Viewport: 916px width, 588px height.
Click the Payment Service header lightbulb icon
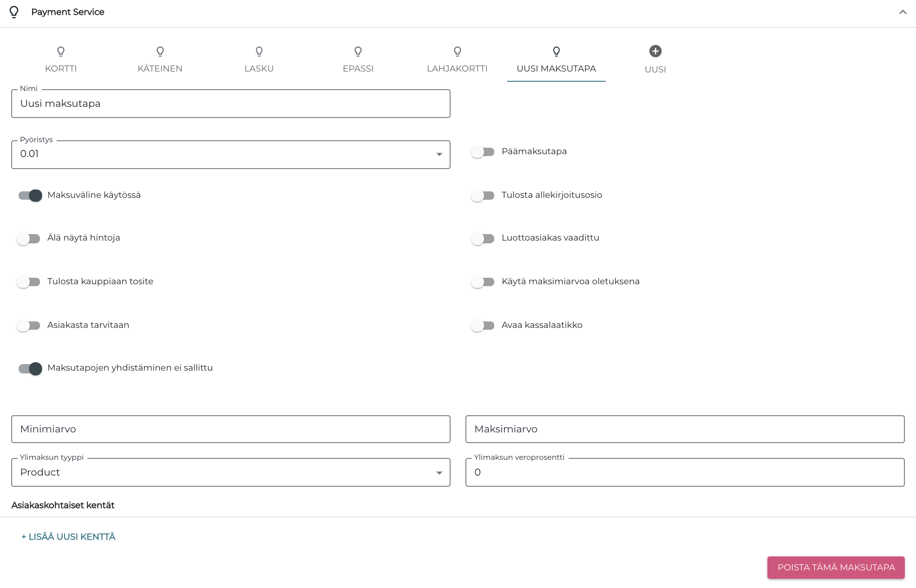tap(14, 12)
